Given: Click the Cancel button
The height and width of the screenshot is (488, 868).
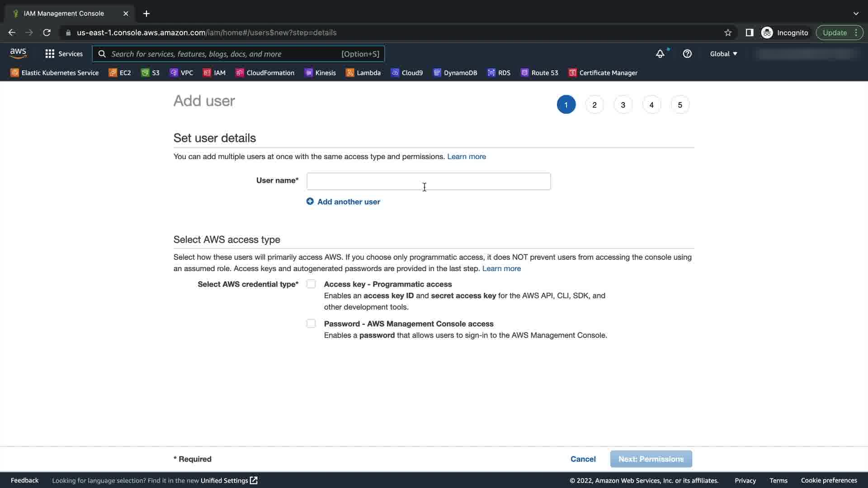Looking at the screenshot, I should (x=583, y=459).
